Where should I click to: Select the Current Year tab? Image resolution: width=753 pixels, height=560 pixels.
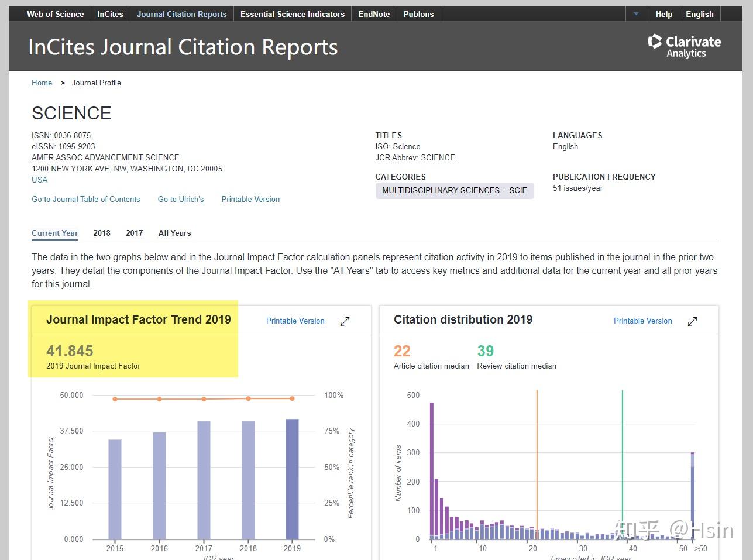click(54, 233)
